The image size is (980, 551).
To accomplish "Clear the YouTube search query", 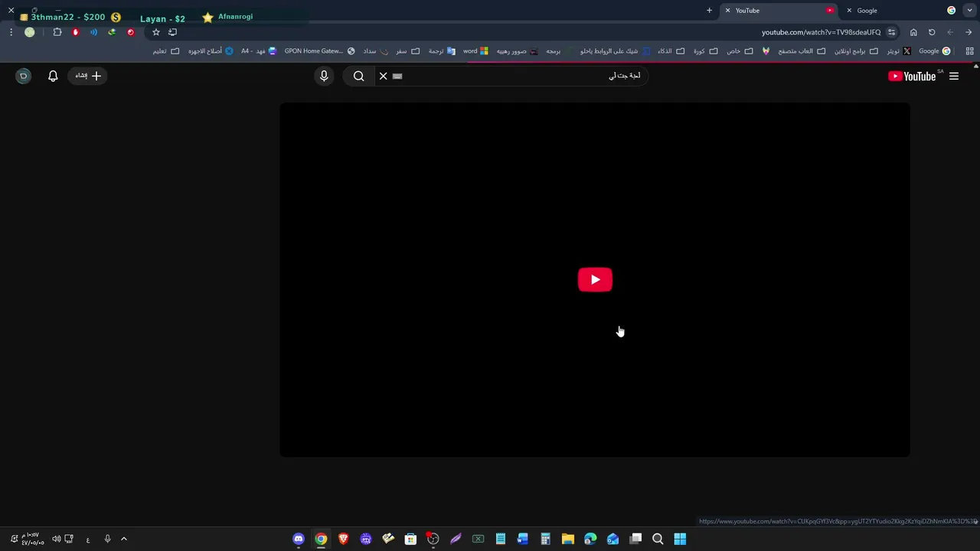I will (x=384, y=76).
